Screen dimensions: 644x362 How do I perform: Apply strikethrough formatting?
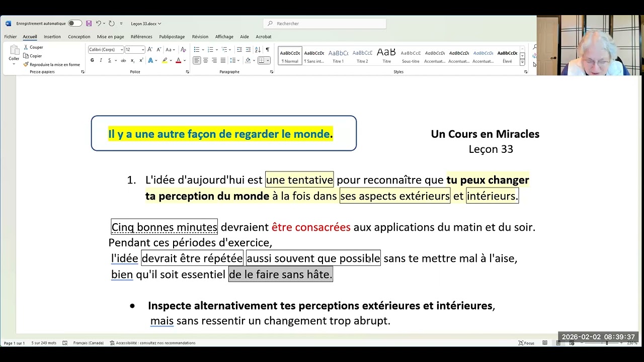coord(123,60)
